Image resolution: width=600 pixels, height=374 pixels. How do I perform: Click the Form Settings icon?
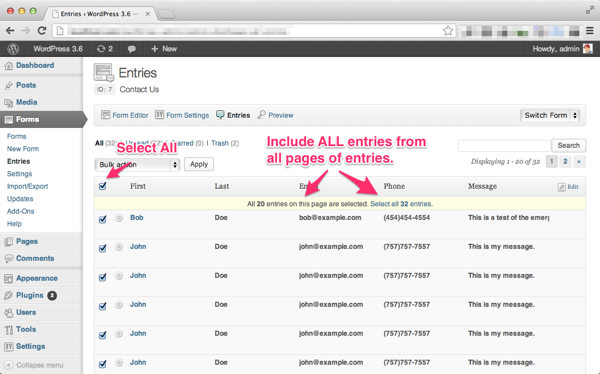160,115
